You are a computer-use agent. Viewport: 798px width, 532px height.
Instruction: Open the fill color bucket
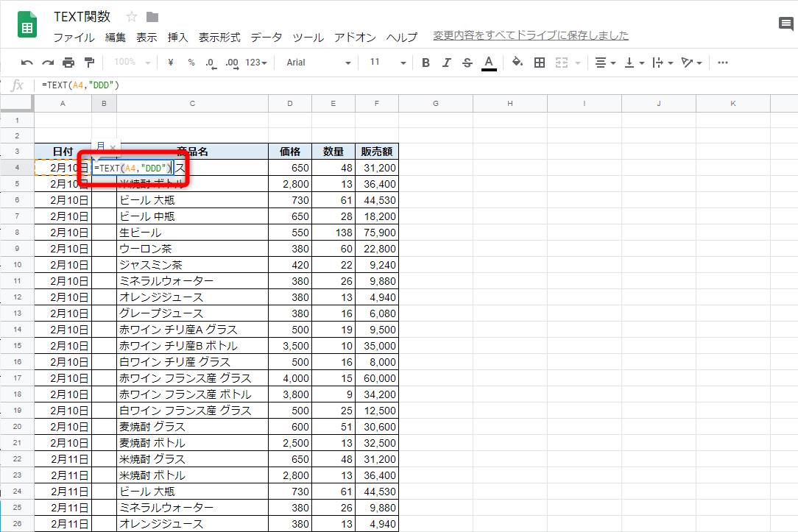pos(517,62)
